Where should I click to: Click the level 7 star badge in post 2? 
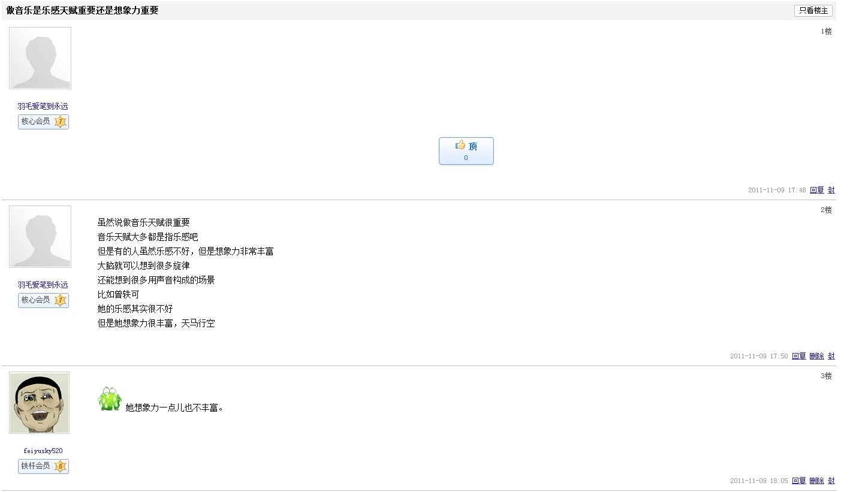tap(60, 300)
